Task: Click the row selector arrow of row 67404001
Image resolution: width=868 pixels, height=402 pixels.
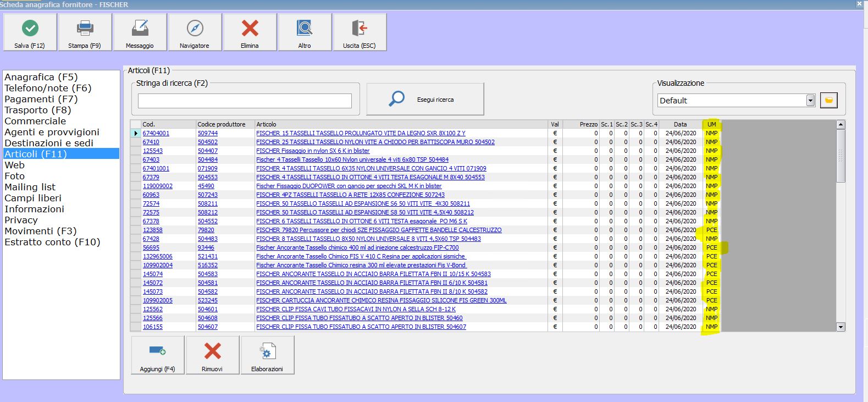Action: pos(136,133)
